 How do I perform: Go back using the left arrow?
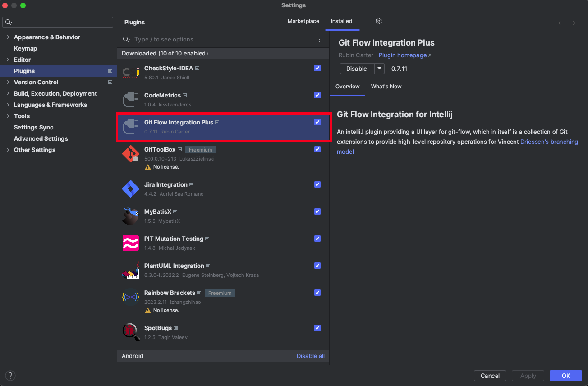pos(561,23)
